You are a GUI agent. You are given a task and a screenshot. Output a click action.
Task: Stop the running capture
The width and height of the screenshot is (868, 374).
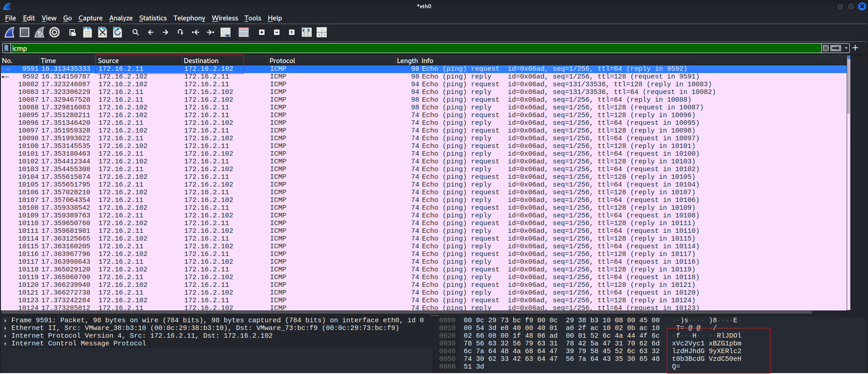(25, 32)
